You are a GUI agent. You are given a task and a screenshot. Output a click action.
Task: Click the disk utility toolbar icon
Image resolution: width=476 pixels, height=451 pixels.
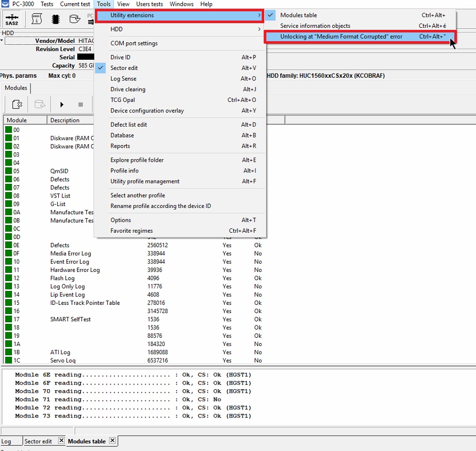pos(74,19)
